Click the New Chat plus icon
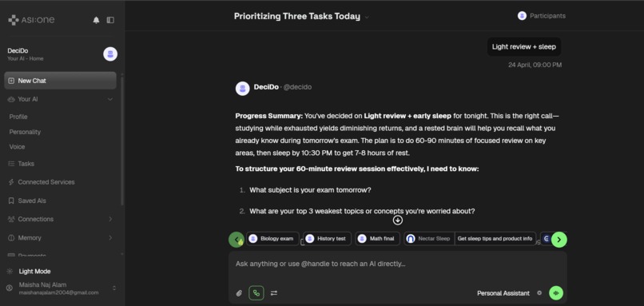 click(x=11, y=81)
